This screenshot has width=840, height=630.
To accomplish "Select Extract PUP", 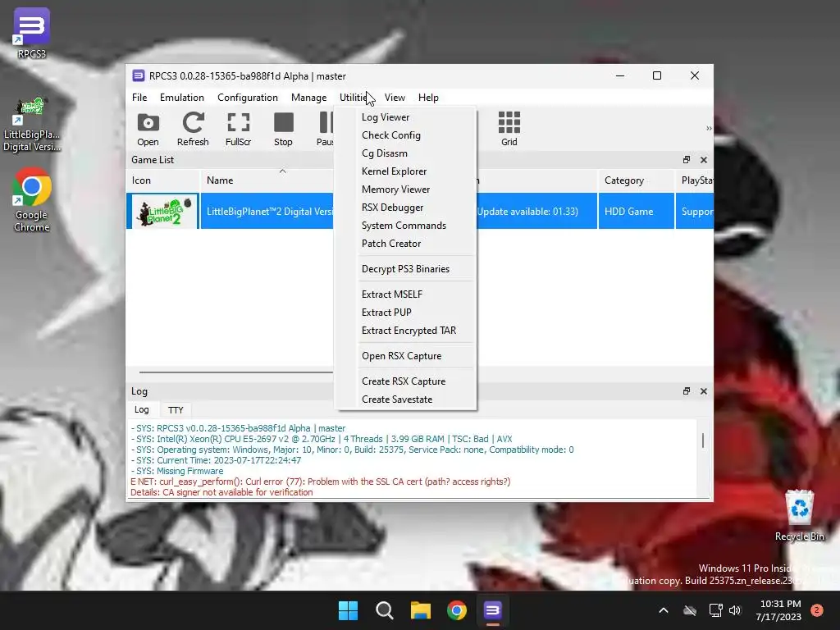I will 406,313.
